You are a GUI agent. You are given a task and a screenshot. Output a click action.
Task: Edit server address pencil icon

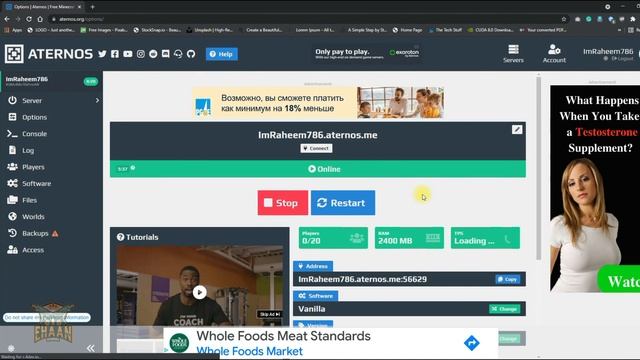(x=517, y=130)
